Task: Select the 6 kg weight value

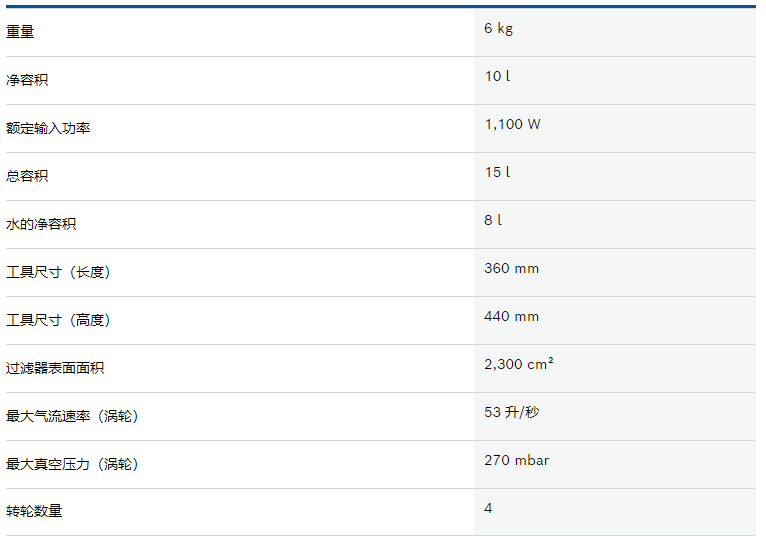Action: 498,28
